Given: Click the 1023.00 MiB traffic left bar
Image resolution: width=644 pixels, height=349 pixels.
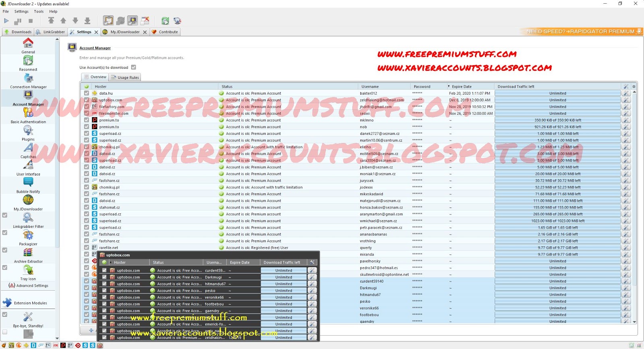Looking at the screenshot, I should click(557, 221).
